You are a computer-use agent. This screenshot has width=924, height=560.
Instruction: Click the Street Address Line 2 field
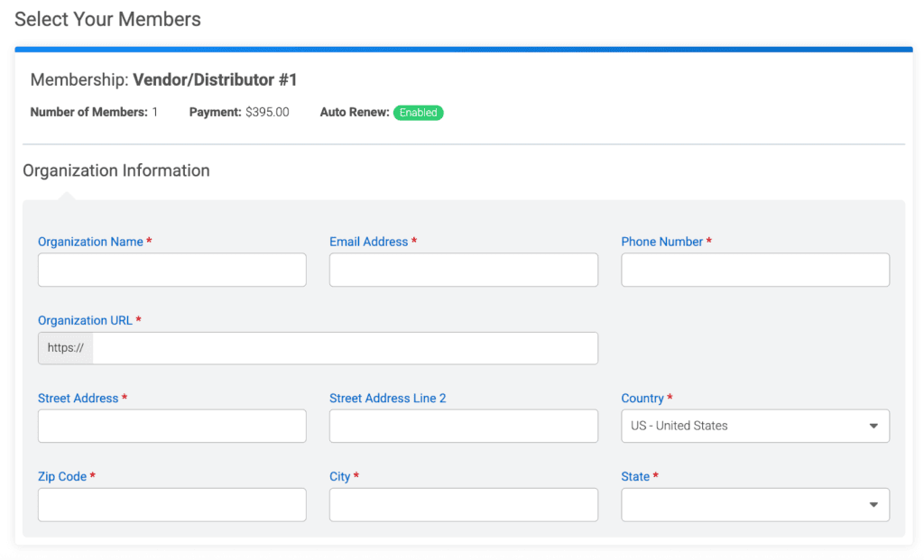pos(463,426)
